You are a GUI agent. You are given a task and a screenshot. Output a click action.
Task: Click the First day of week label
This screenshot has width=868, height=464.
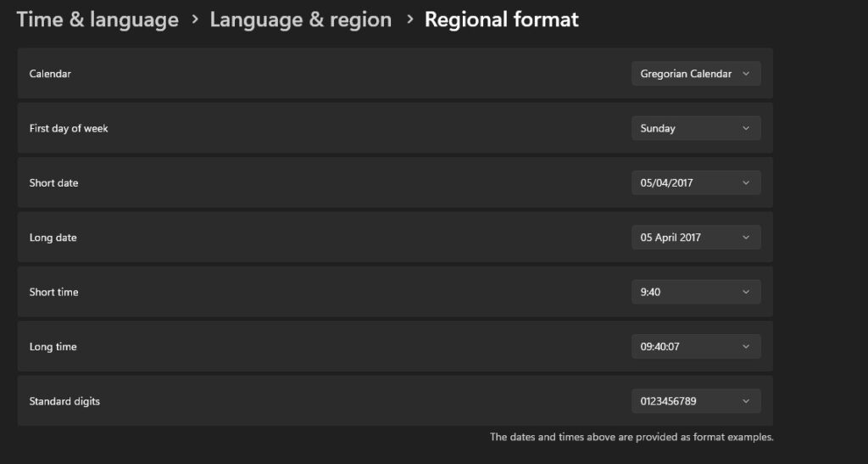[69, 129]
